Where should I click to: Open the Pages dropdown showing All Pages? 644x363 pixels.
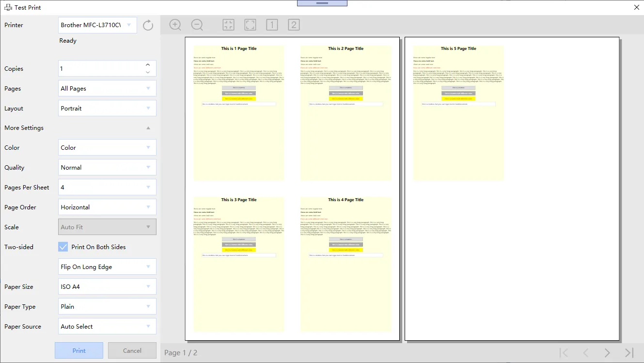[107, 89]
